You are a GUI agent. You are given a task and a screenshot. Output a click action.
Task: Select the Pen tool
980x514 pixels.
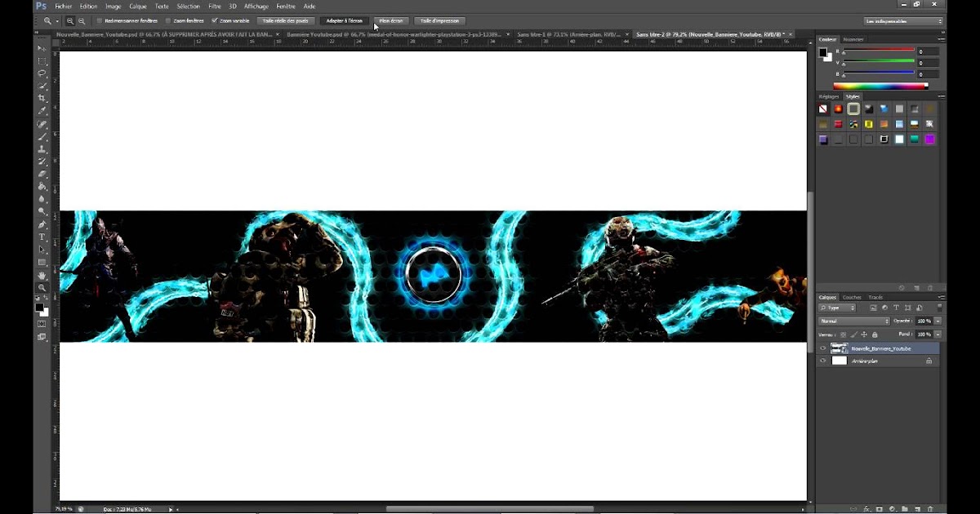point(42,225)
